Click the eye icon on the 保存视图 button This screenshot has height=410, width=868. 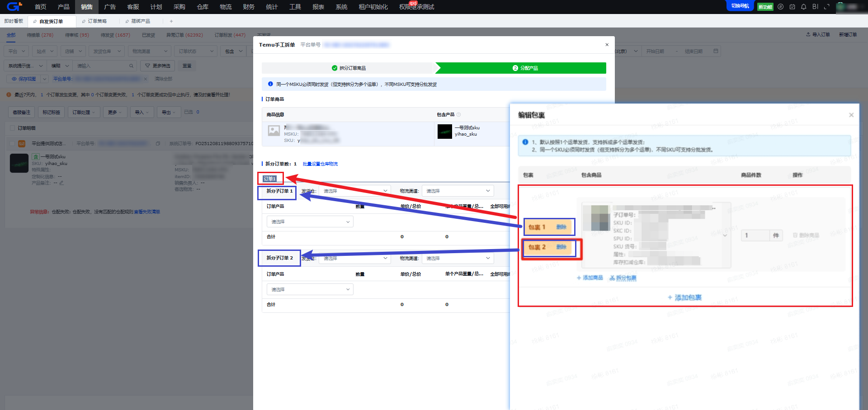[14, 79]
